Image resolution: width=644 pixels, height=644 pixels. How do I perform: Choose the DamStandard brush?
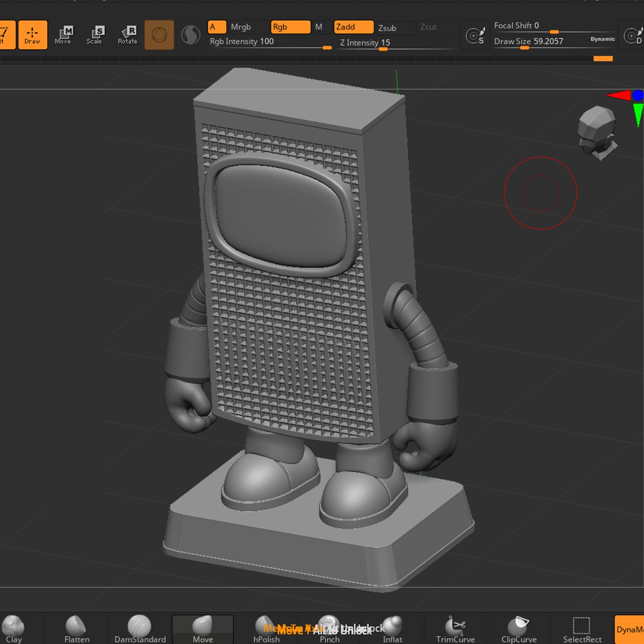[140, 629]
